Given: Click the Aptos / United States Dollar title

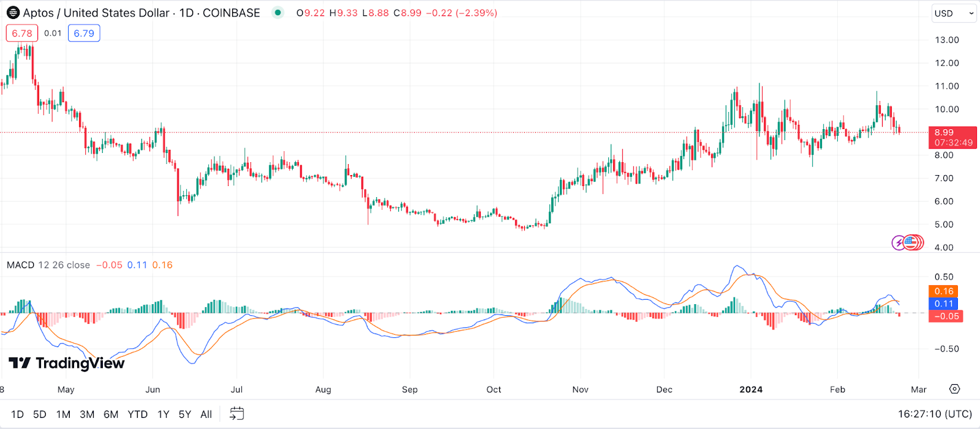Looking at the screenshot, I should click(96, 13).
